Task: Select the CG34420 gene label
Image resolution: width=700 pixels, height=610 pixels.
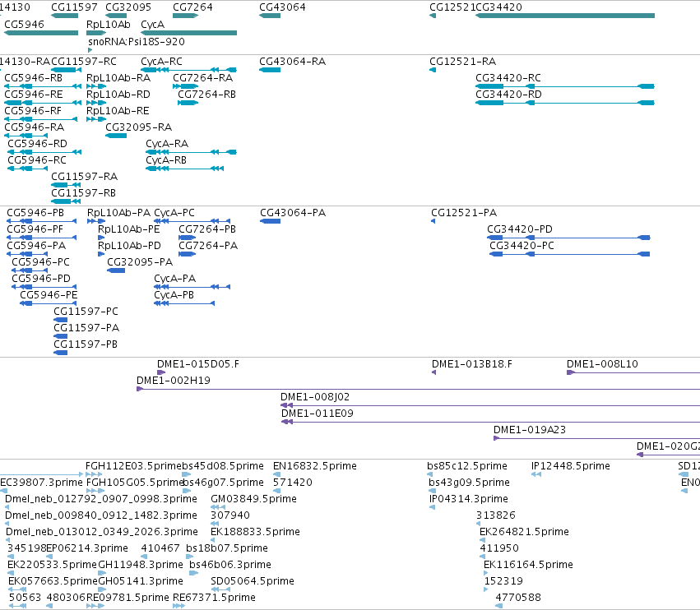Action: pyautogui.click(x=498, y=7)
